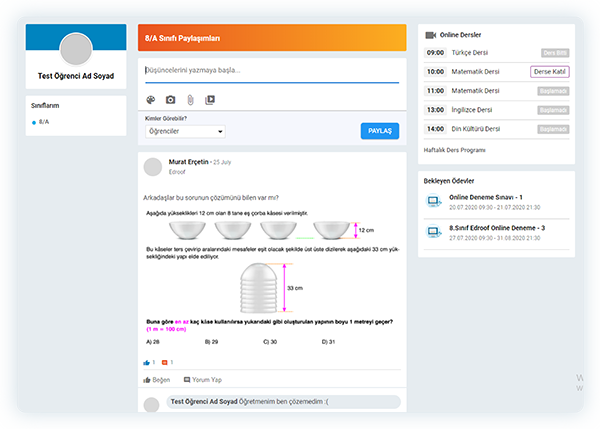Screen dimensions: 600x429
Task: Add a video using the play-media icon
Action: 209,100
